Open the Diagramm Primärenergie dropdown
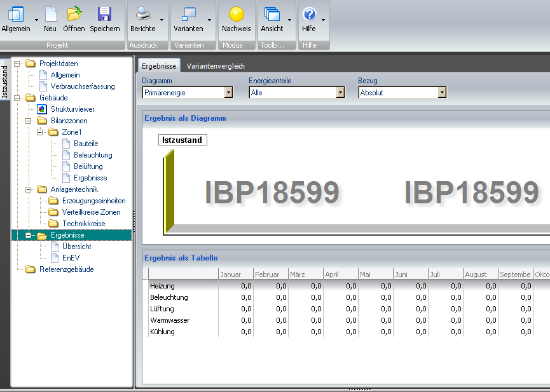Image resolution: width=550 pixels, height=392 pixels. click(228, 93)
